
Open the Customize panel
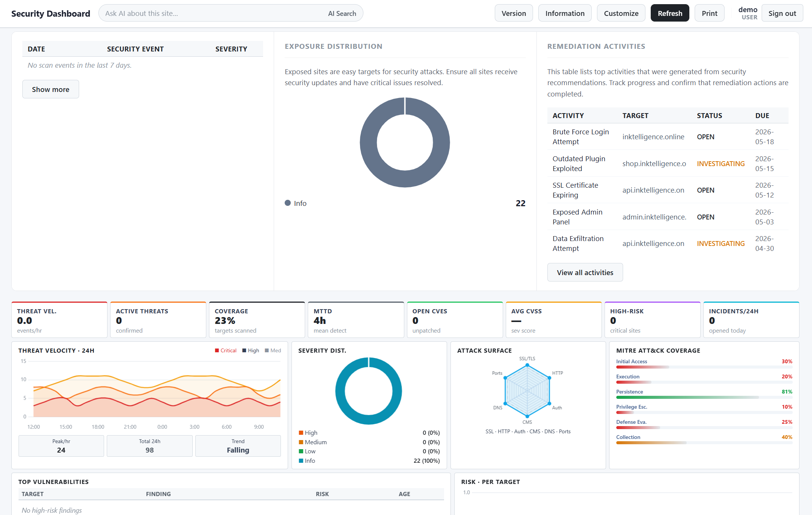(x=621, y=13)
